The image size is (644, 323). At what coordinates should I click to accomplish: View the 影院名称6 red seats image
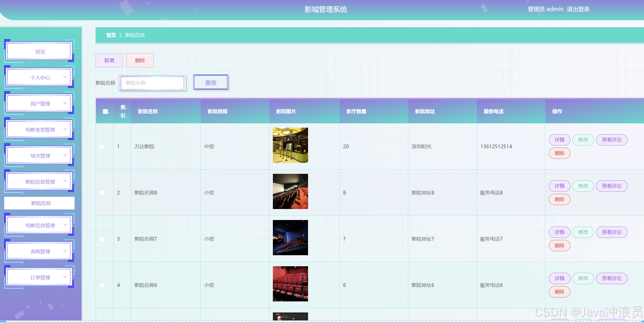pos(290,284)
